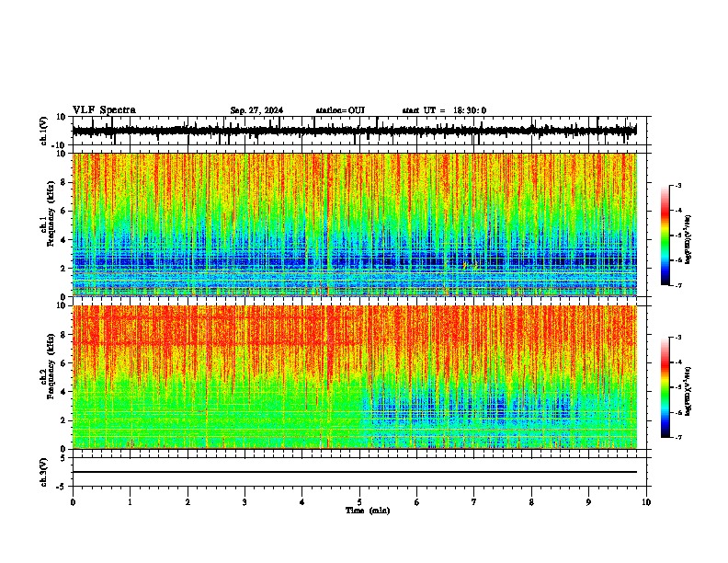The image size is (728, 563).
Task: Click the "VLF Spectra" title text
Action: (x=104, y=109)
